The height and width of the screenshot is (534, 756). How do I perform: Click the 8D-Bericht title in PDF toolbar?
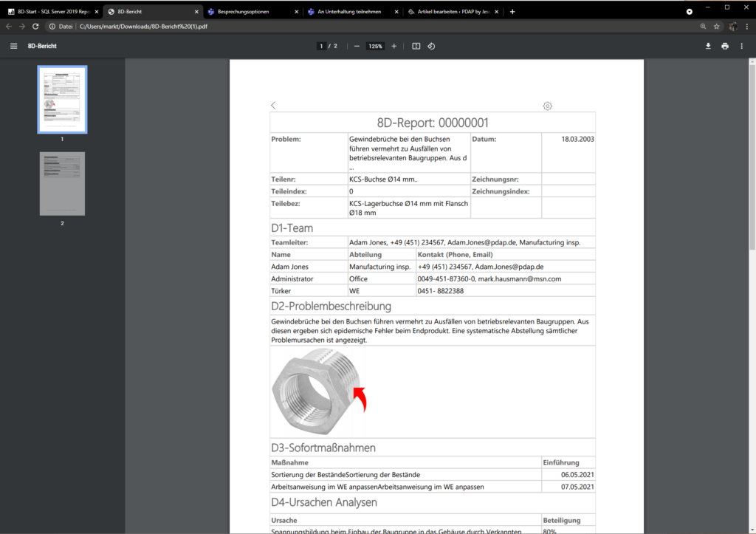[42, 46]
